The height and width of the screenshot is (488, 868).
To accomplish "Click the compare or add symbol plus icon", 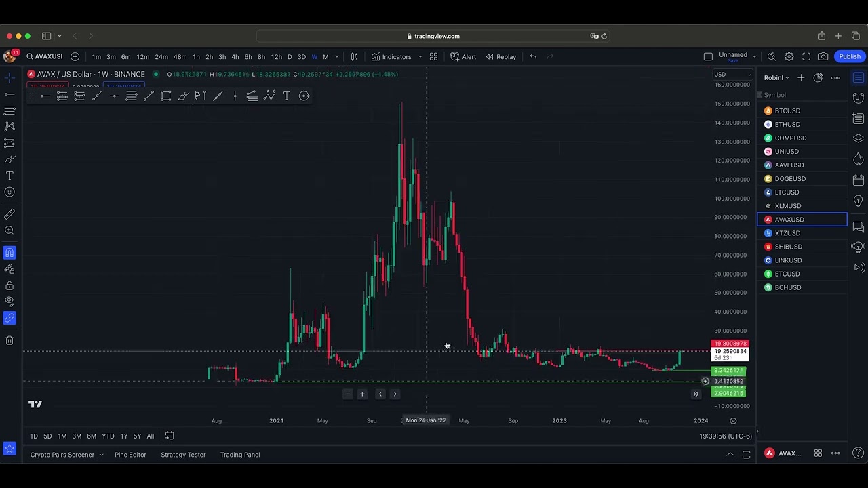I will [75, 57].
